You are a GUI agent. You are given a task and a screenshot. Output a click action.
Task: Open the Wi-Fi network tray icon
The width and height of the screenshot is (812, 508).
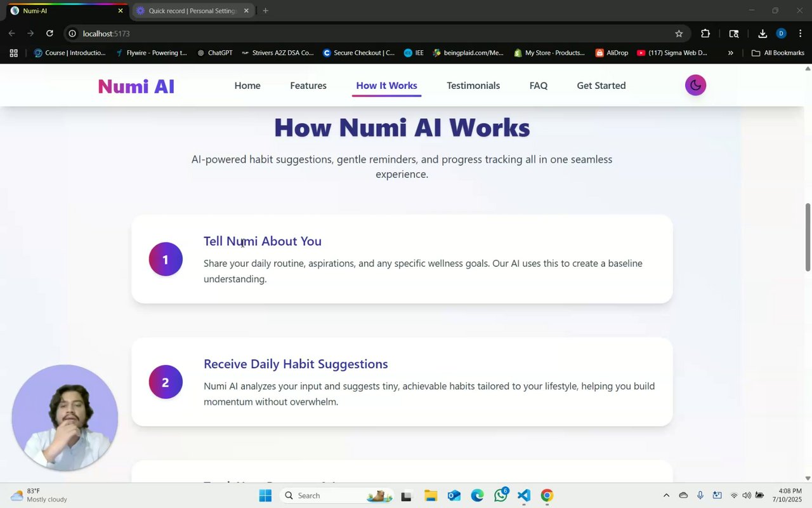[x=734, y=495]
